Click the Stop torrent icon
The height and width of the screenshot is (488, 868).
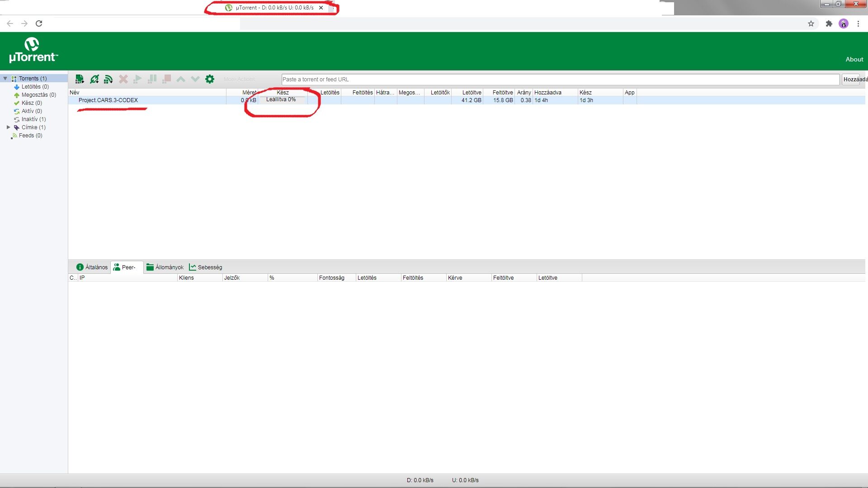pos(166,79)
